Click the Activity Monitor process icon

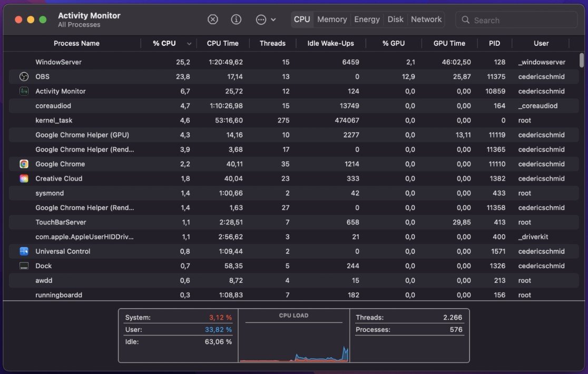(x=24, y=91)
